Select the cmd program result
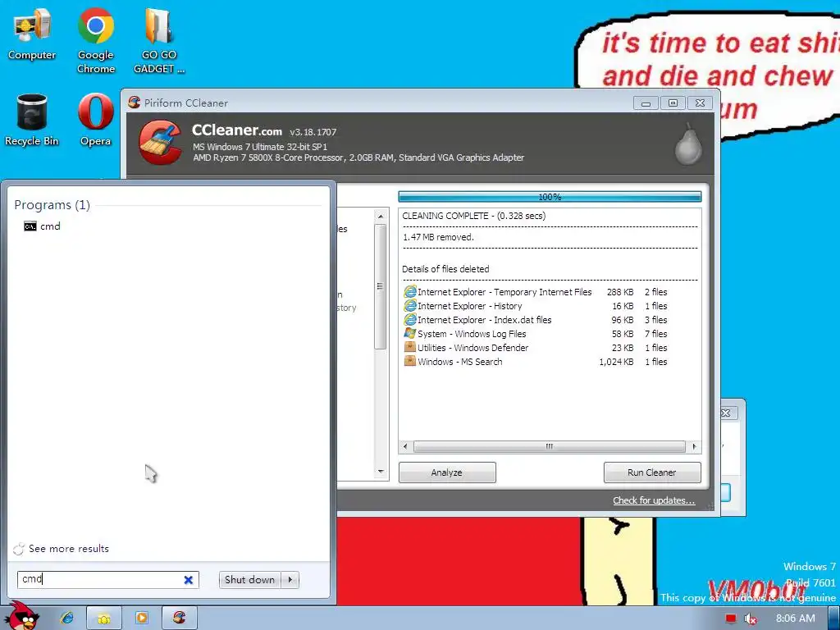Screen dimensions: 840x630 [43, 226]
